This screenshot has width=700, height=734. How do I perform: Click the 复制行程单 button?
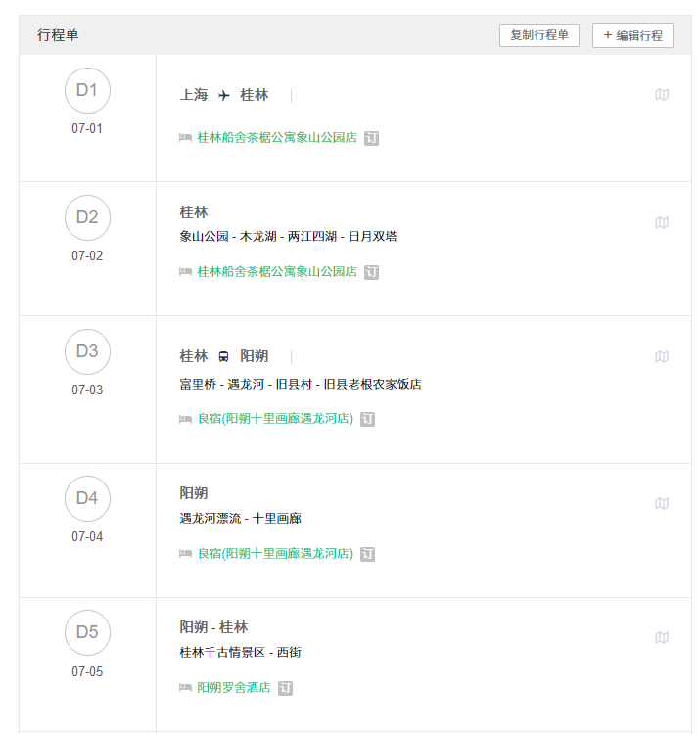pyautogui.click(x=538, y=35)
